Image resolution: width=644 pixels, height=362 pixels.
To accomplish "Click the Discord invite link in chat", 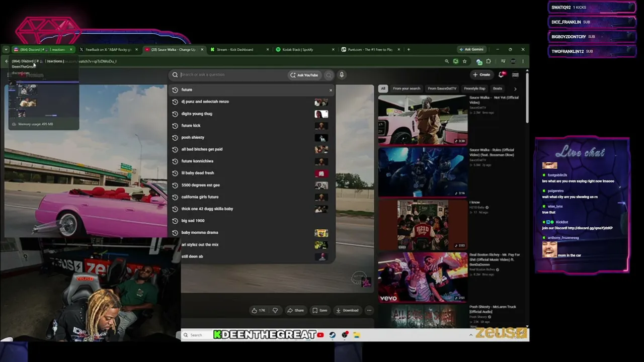I will click(590, 228).
